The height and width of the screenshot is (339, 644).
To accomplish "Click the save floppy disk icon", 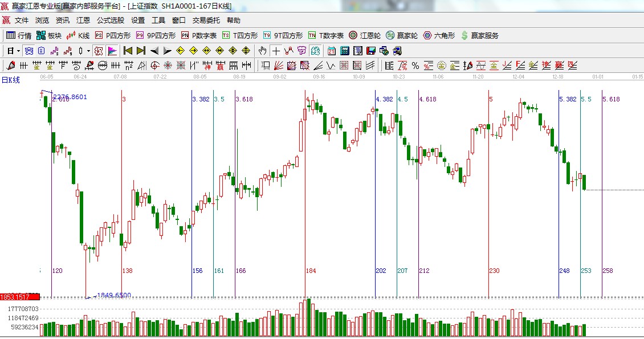I will tap(370, 51).
